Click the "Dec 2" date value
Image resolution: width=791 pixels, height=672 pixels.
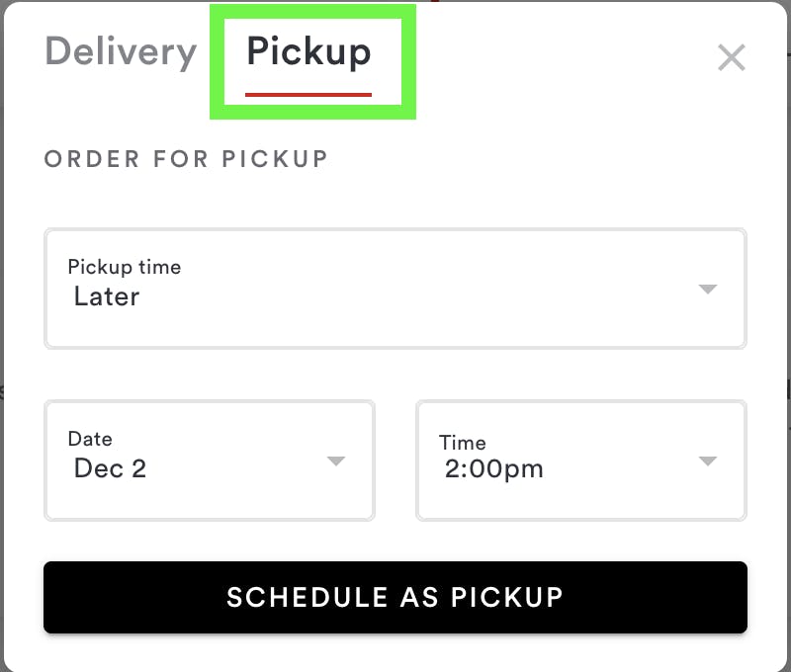pyautogui.click(x=110, y=468)
